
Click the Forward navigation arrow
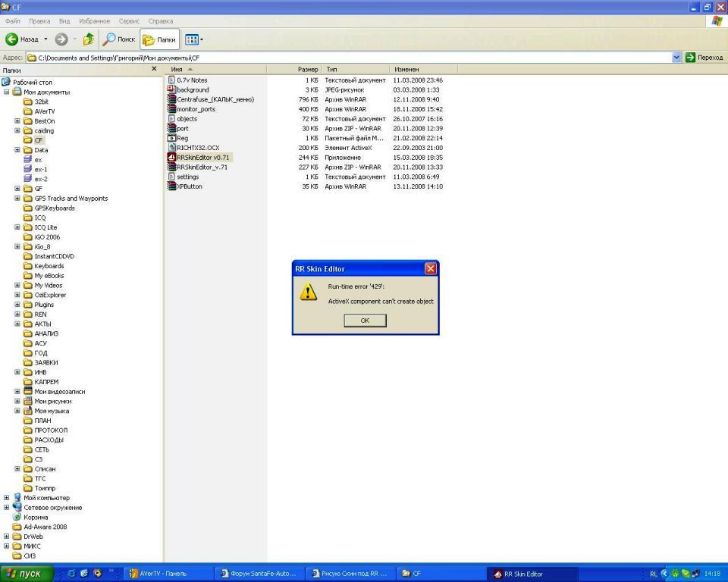(x=61, y=39)
